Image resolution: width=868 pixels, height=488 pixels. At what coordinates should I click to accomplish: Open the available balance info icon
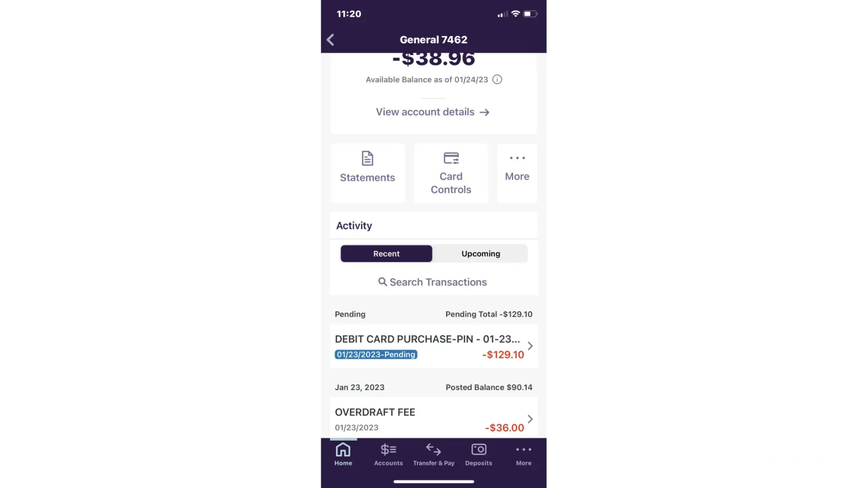[497, 80]
